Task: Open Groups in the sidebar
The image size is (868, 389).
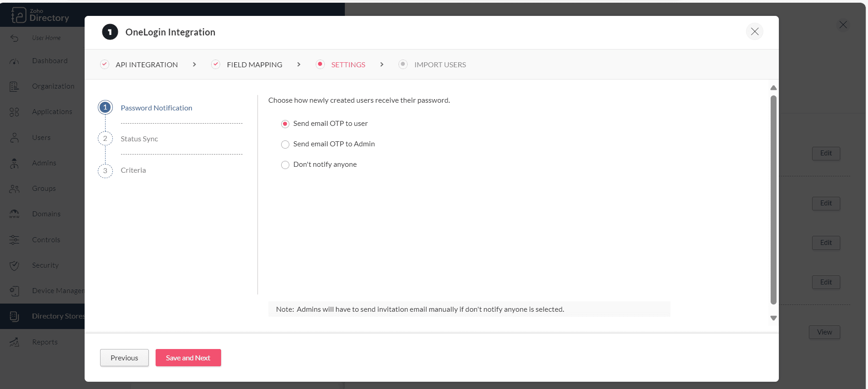Action: [x=44, y=189]
